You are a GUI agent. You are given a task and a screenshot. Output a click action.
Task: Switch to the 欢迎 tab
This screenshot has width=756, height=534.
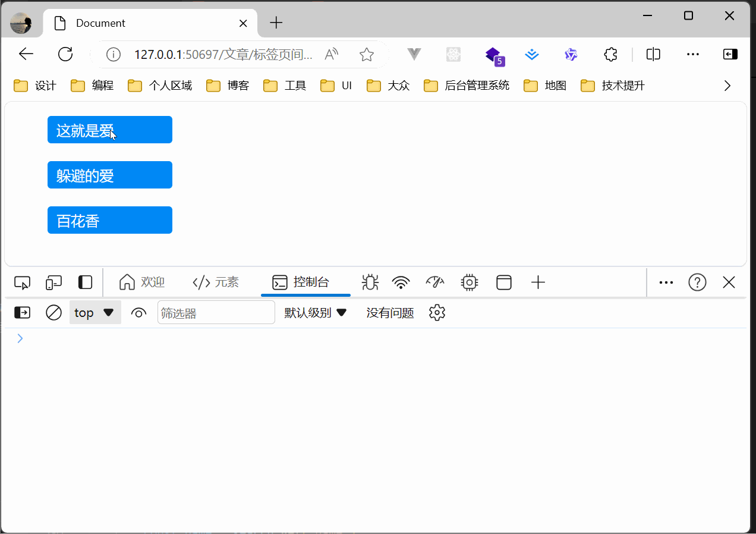[x=142, y=282]
